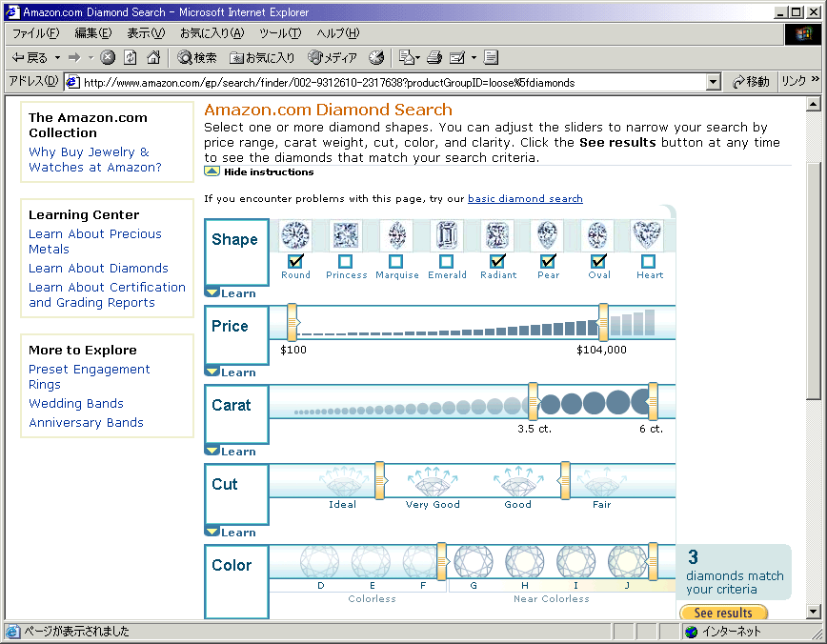This screenshot has width=827, height=644.
Task: Click the Back arrow toolbar button
Action: [x=30, y=57]
